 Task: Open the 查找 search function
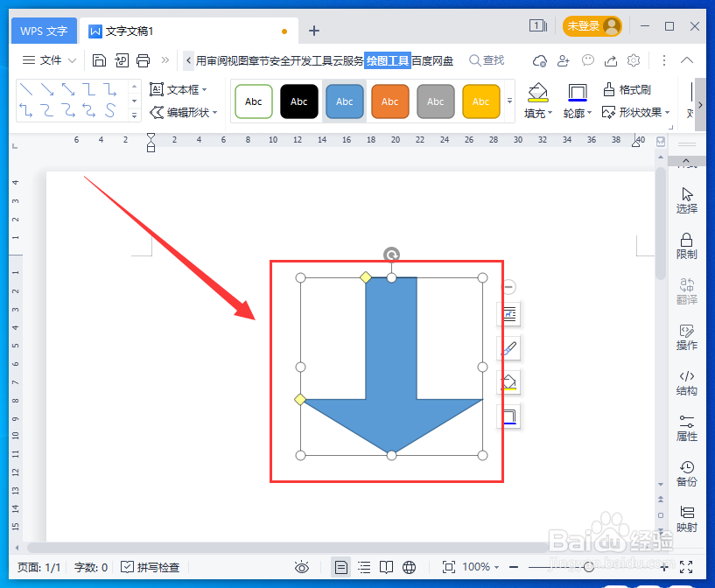click(487, 60)
